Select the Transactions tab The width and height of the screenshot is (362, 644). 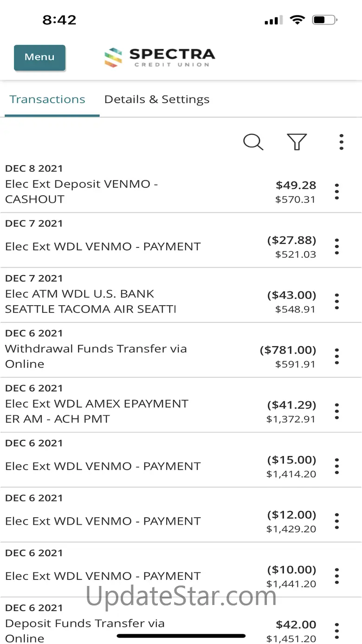pyautogui.click(x=47, y=99)
